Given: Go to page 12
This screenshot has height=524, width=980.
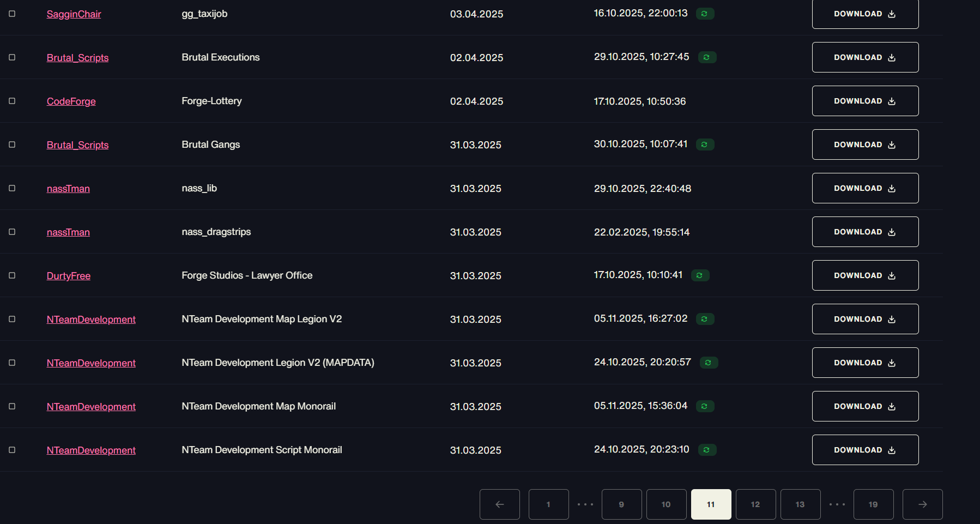Looking at the screenshot, I should point(756,504).
